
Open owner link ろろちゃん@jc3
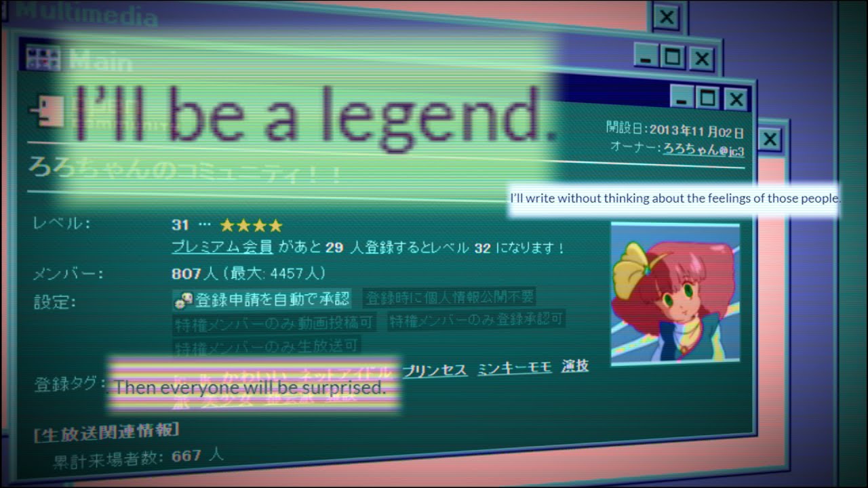coord(703,150)
